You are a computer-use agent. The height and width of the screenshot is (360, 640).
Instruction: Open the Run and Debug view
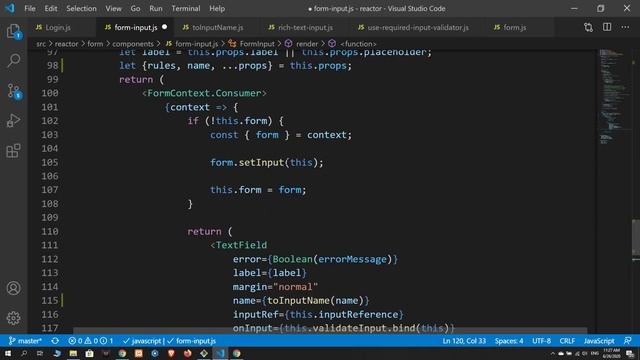tap(13, 121)
